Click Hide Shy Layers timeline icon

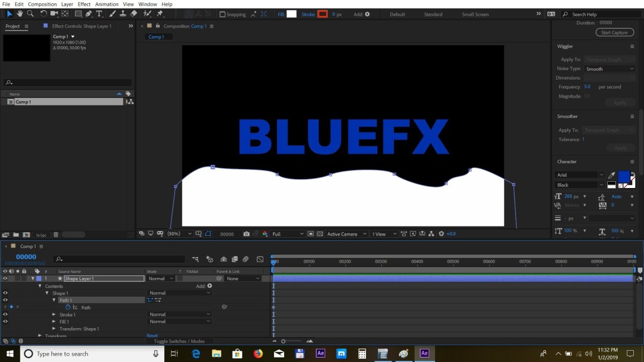[x=224, y=259]
